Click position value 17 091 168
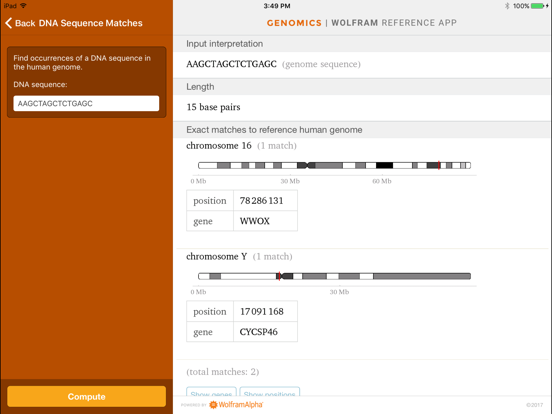Screen dimensions: 552x414 (262, 312)
